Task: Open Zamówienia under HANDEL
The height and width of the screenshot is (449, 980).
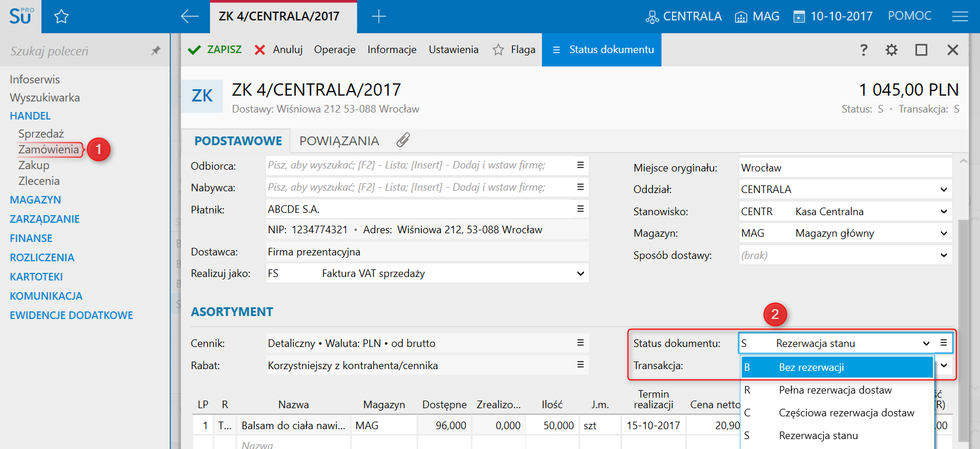Action: 48,149
